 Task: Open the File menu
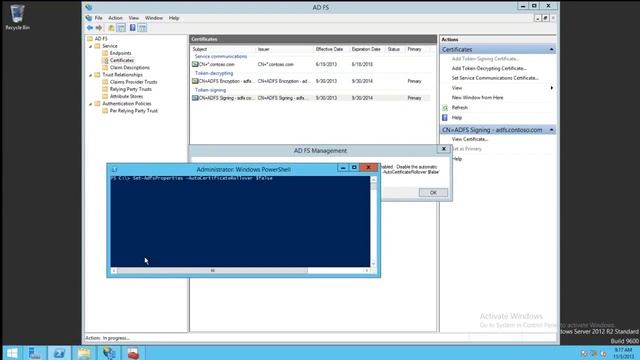pos(99,18)
